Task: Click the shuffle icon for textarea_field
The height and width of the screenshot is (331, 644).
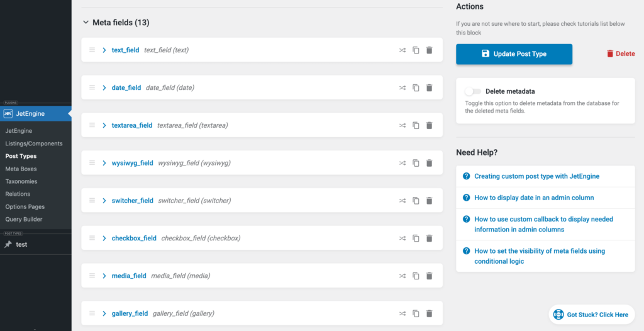Action: pyautogui.click(x=402, y=125)
